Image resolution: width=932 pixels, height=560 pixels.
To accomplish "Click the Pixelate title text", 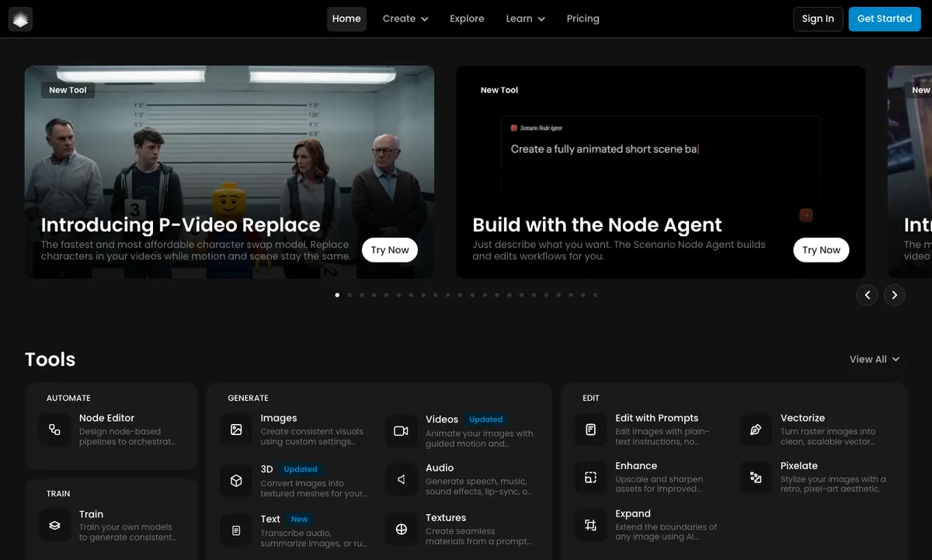I will pyautogui.click(x=799, y=466).
